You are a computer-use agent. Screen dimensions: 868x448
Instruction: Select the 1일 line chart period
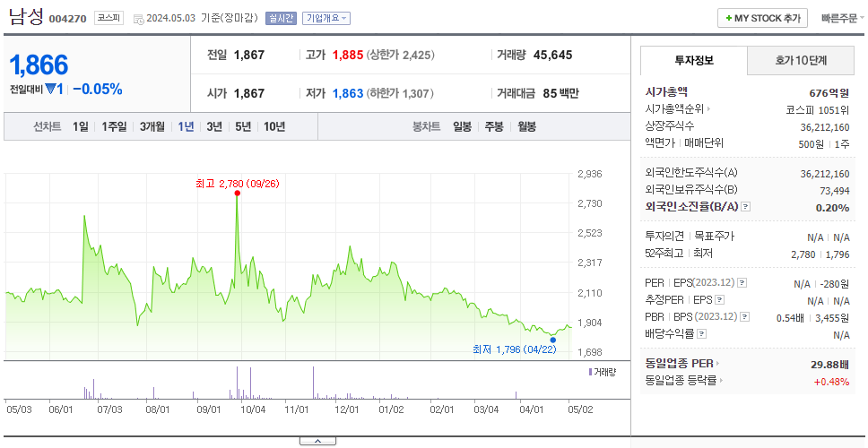[x=81, y=126]
